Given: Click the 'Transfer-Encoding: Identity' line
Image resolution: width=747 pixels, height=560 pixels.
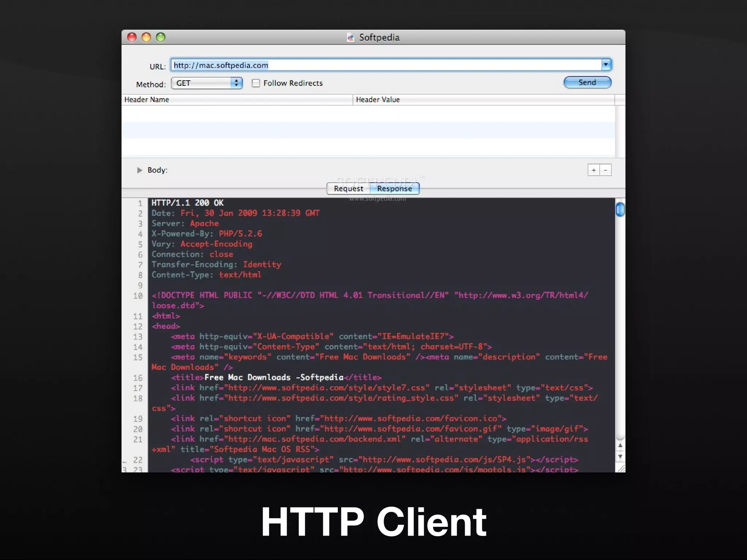Looking at the screenshot, I should pos(216,264).
